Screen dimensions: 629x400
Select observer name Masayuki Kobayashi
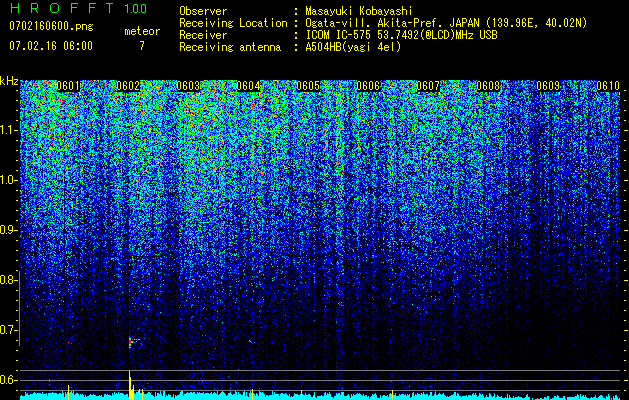(x=358, y=11)
